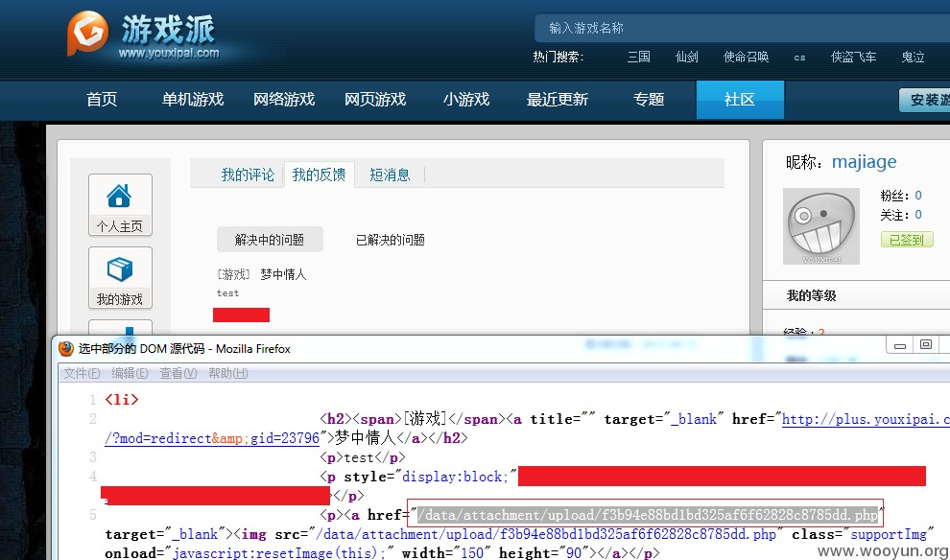The width and height of the screenshot is (950, 560).
Task: Search hot keyword cs
Action: (799, 58)
